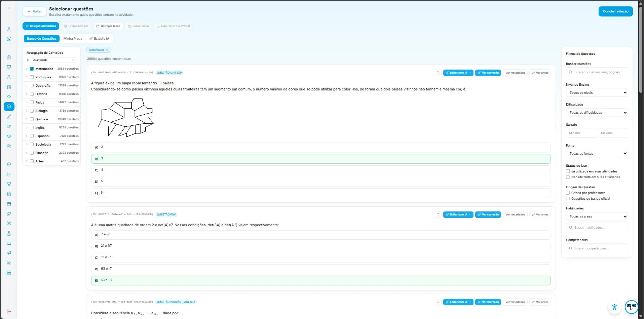Click the balance scale sidebar icon
644x319 pixels.
click(9, 136)
